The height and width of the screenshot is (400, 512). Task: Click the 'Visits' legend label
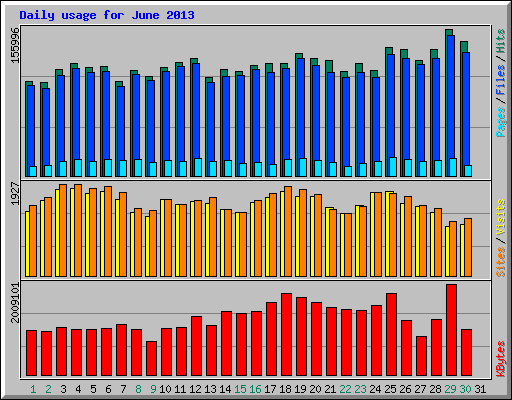pyautogui.click(x=501, y=217)
